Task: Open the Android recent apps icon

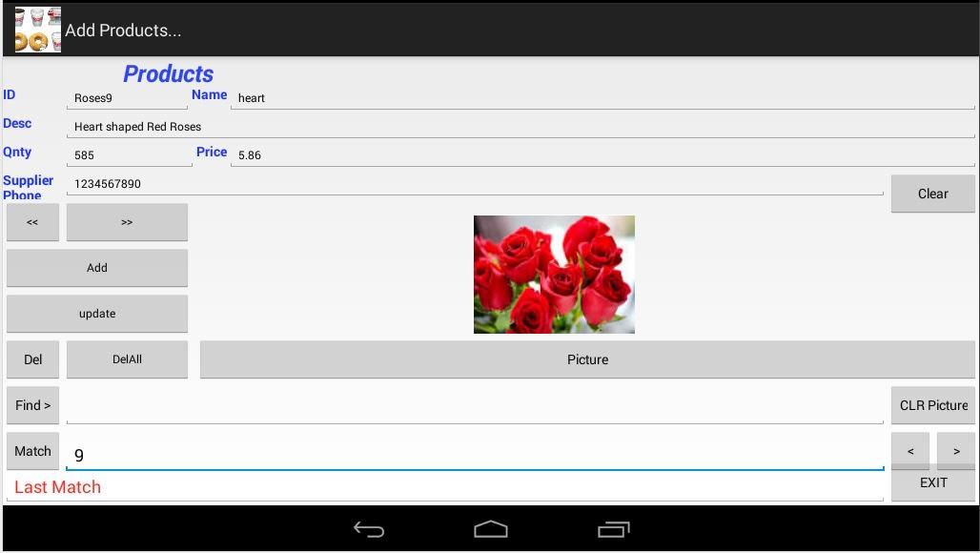Action: [x=613, y=530]
